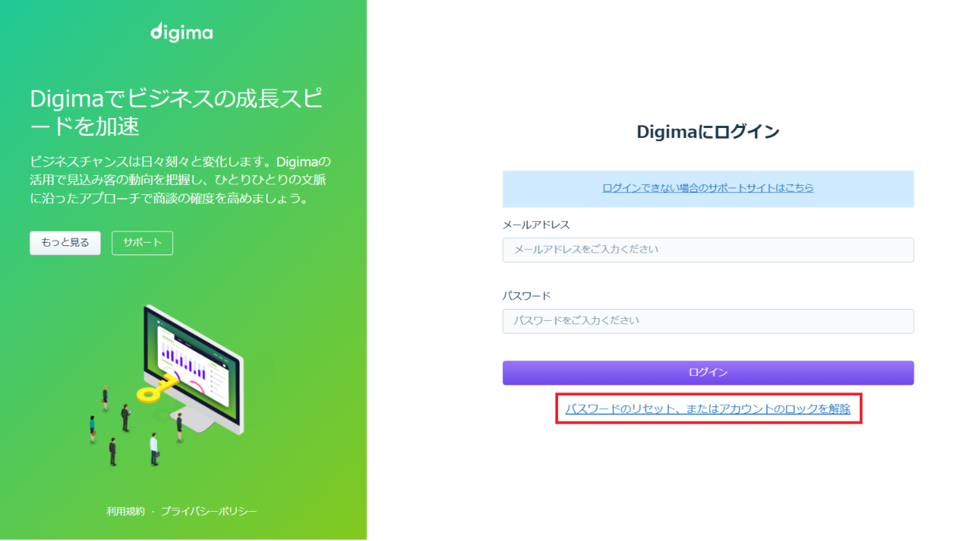This screenshot has width=980, height=541.
Task: Click the Digimaでビジネスの成長スピードを加速 headline
Action: pos(176,112)
